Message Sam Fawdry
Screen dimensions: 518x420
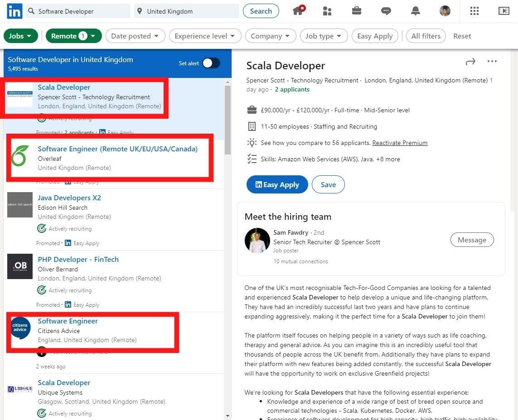click(x=472, y=240)
